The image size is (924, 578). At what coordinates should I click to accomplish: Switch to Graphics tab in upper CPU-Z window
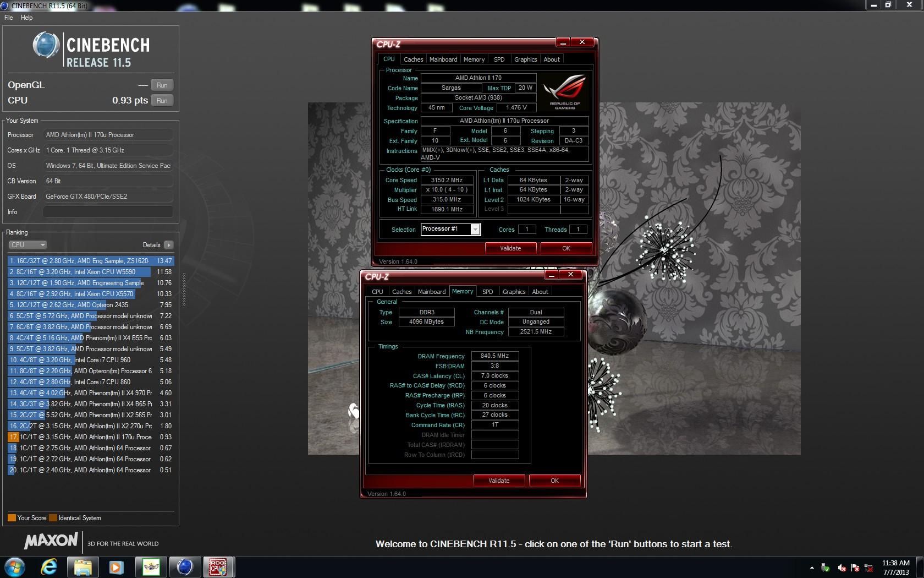click(x=525, y=59)
